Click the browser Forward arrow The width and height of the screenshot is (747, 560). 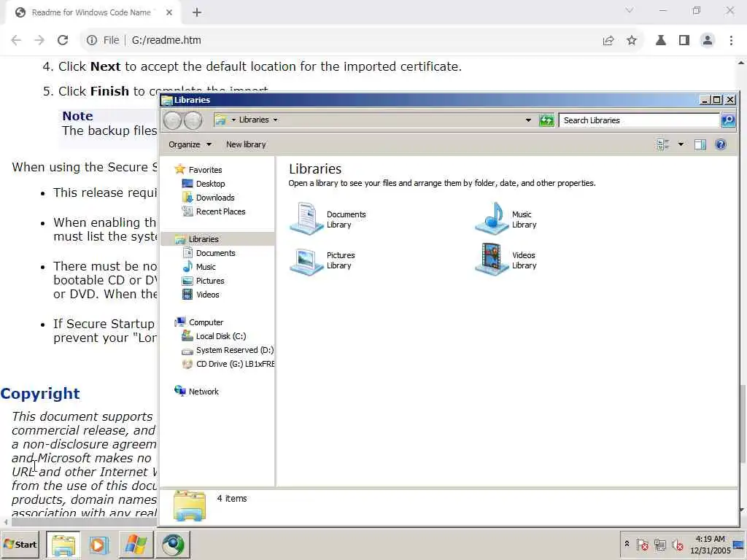[39, 41]
